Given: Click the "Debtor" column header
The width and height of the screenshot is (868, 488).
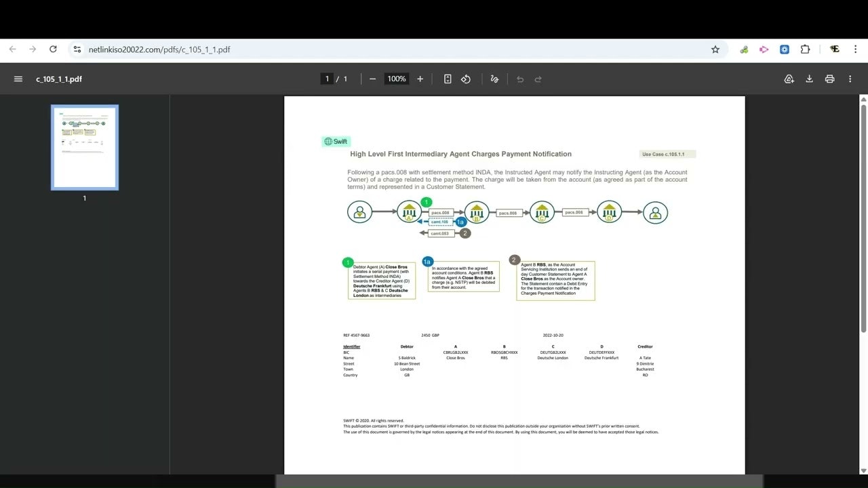Looking at the screenshot, I should coord(407,346).
